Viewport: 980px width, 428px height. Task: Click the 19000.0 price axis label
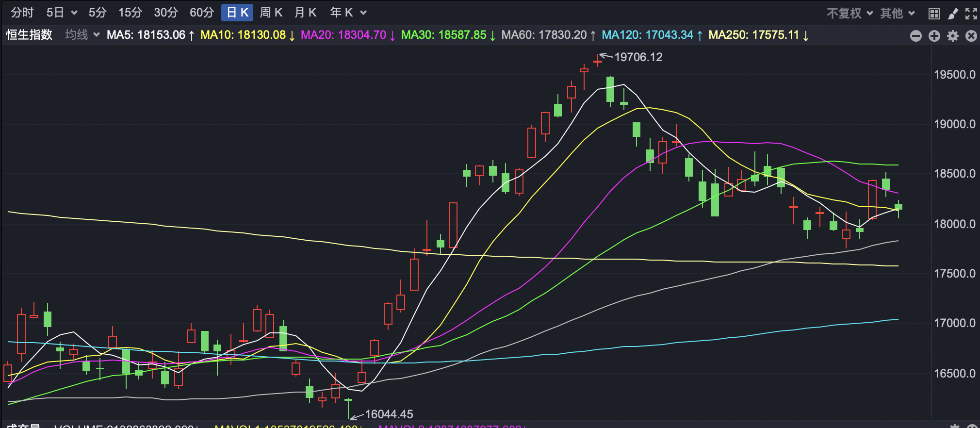point(955,124)
